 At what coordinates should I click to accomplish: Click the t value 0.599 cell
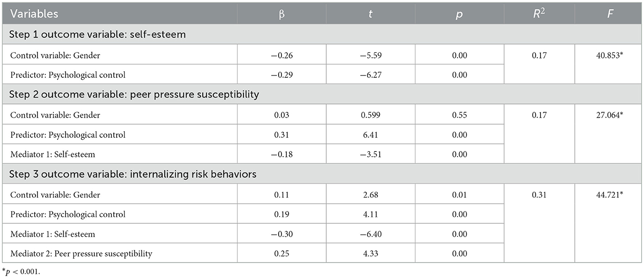370,115
